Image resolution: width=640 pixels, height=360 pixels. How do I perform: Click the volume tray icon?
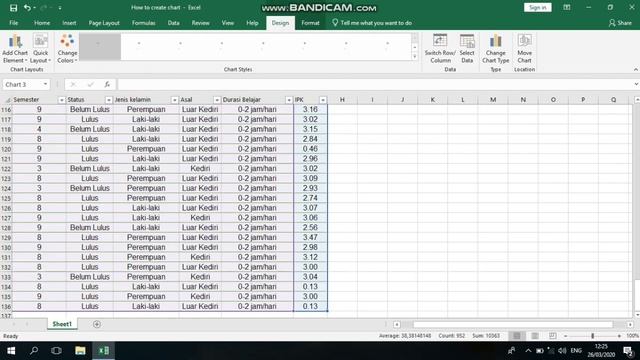[562, 351]
